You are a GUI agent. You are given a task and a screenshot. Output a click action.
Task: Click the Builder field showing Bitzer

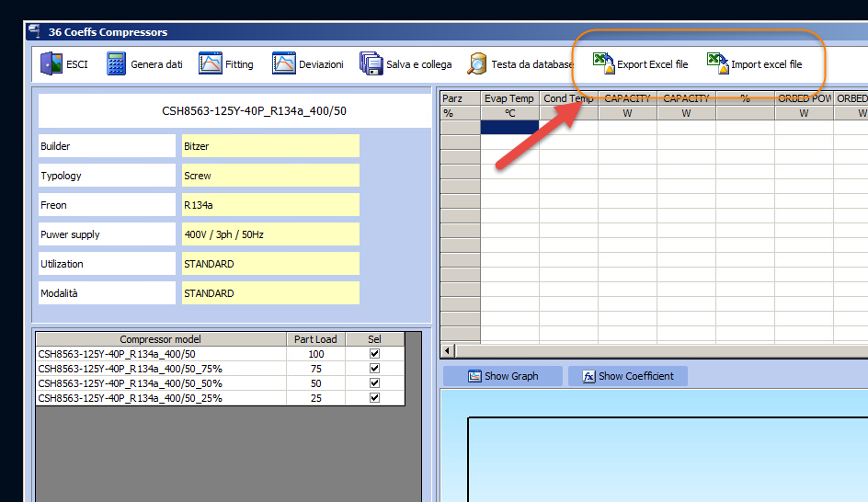pyautogui.click(x=271, y=146)
